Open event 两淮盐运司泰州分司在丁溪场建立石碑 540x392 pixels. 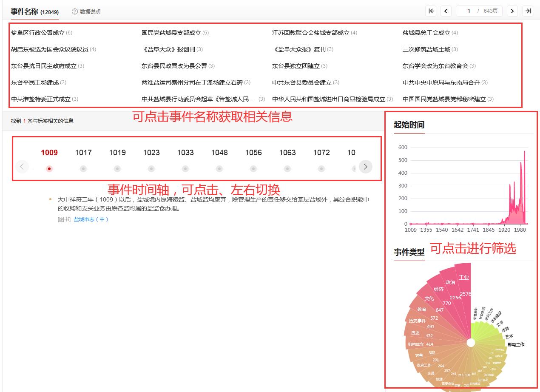192,82
